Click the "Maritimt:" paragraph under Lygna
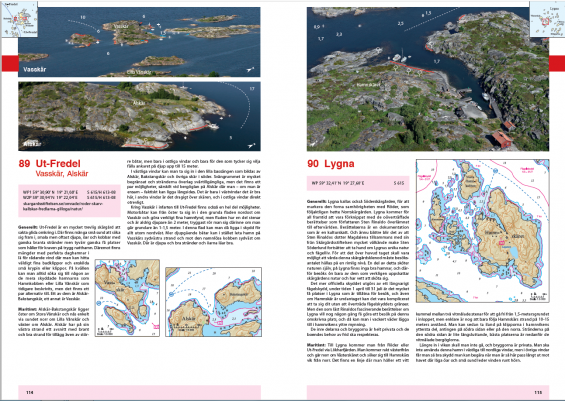Screen dimensions: 565x401 358,353
